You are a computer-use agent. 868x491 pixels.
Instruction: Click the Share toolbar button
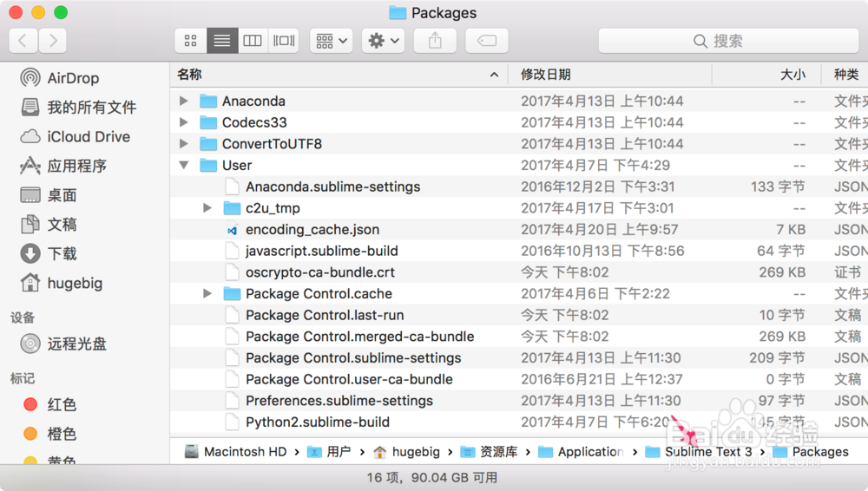[x=435, y=41]
